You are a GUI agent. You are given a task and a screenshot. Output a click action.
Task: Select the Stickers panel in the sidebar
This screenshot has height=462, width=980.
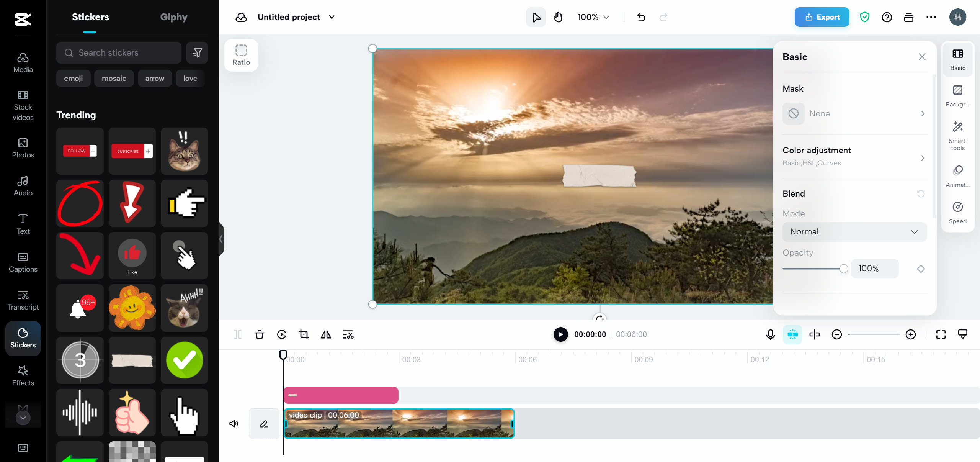point(23,339)
